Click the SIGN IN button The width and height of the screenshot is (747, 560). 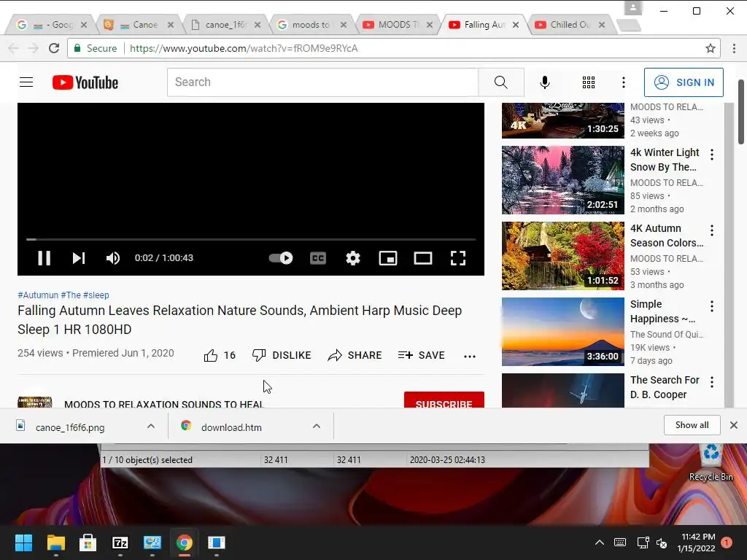point(684,82)
